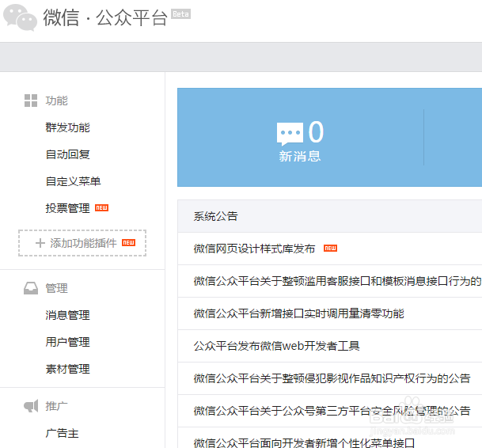
Task: Click the 微信·公众平台 title text
Action: pyautogui.click(x=105, y=18)
